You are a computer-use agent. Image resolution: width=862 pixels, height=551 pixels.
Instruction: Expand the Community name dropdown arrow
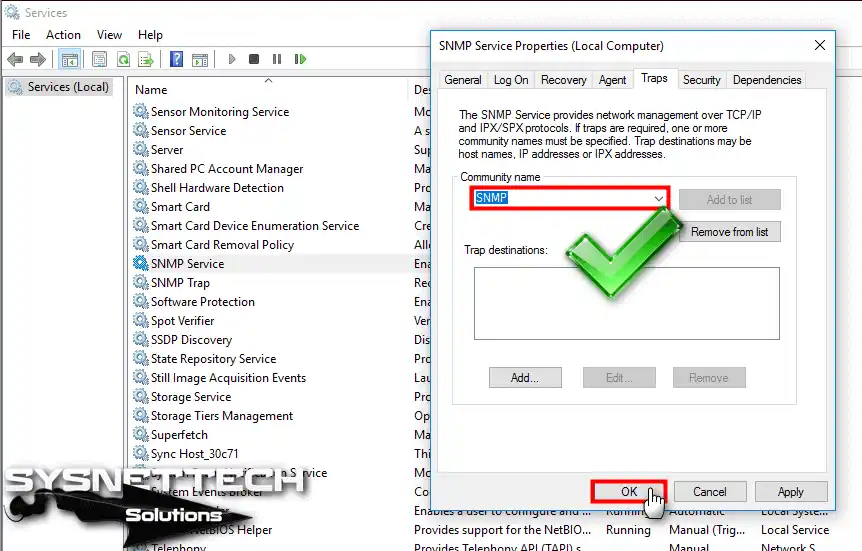pyautogui.click(x=658, y=199)
